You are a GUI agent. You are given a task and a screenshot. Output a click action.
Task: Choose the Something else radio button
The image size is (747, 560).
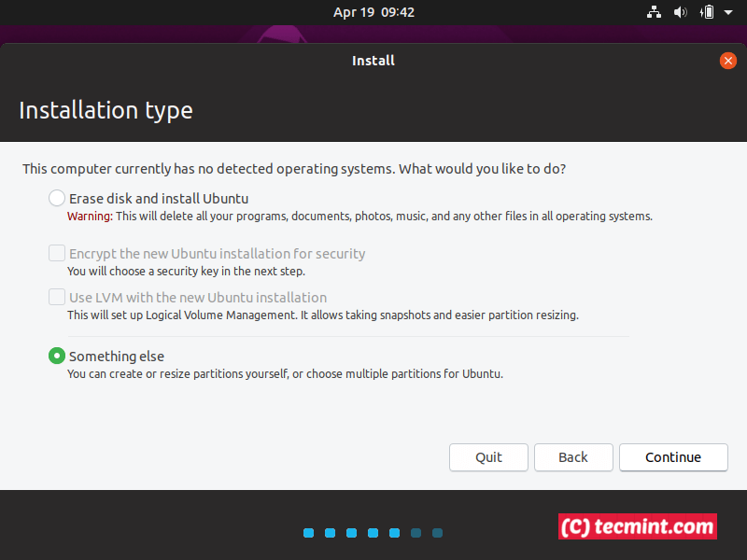pos(57,356)
